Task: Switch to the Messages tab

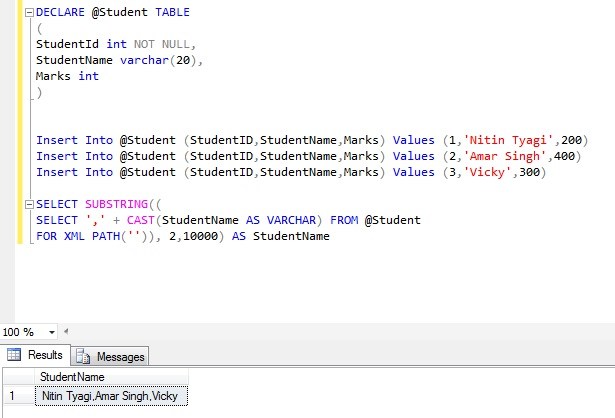Action: tap(120, 356)
